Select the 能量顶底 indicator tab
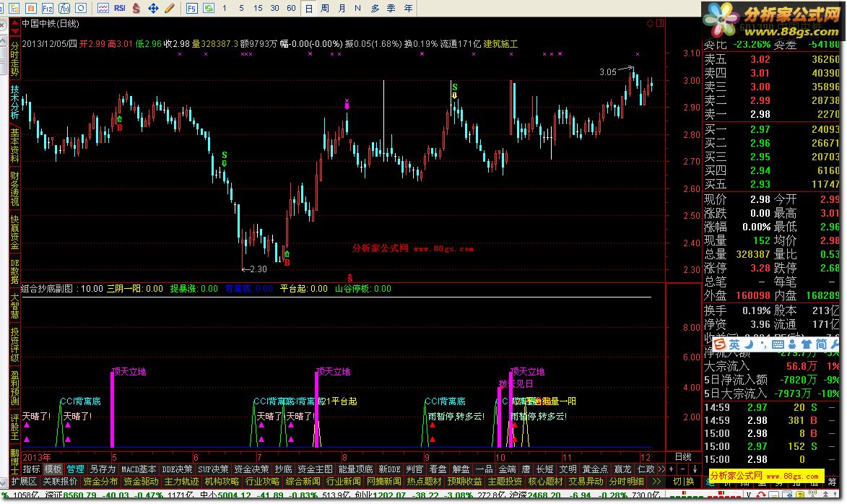Screen dimensions: 847x504 pos(355,469)
